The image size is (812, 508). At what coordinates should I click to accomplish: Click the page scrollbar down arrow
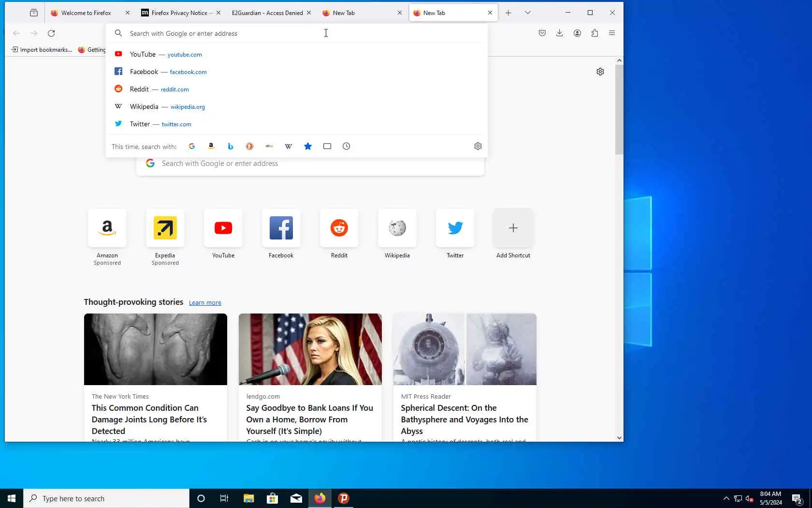pos(619,438)
